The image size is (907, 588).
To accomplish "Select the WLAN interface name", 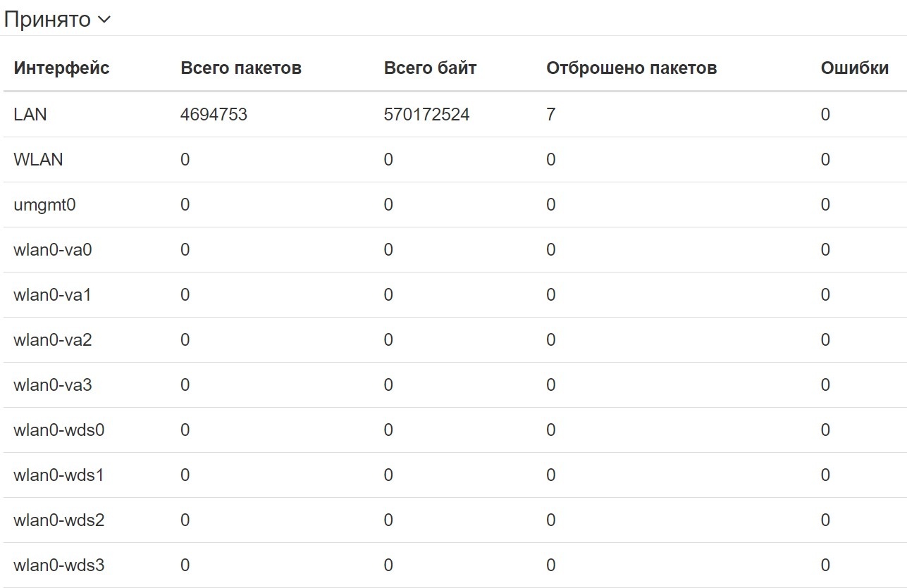I will [x=38, y=160].
